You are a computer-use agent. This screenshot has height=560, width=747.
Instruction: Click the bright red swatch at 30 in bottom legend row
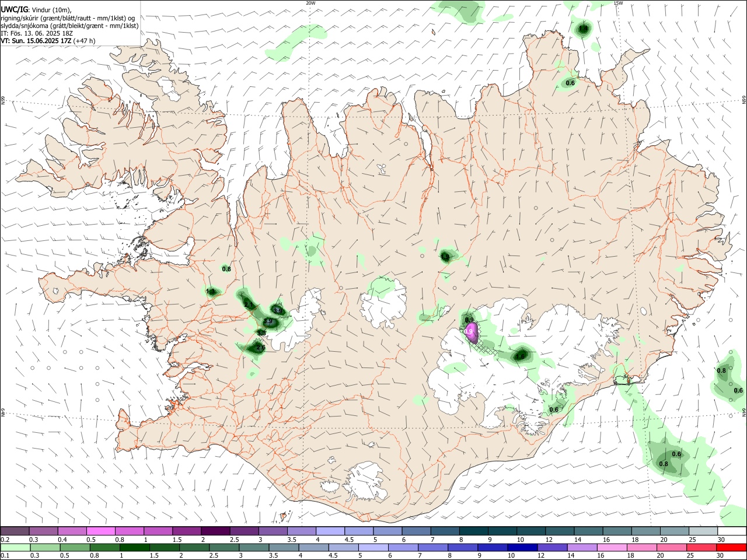[731, 547]
